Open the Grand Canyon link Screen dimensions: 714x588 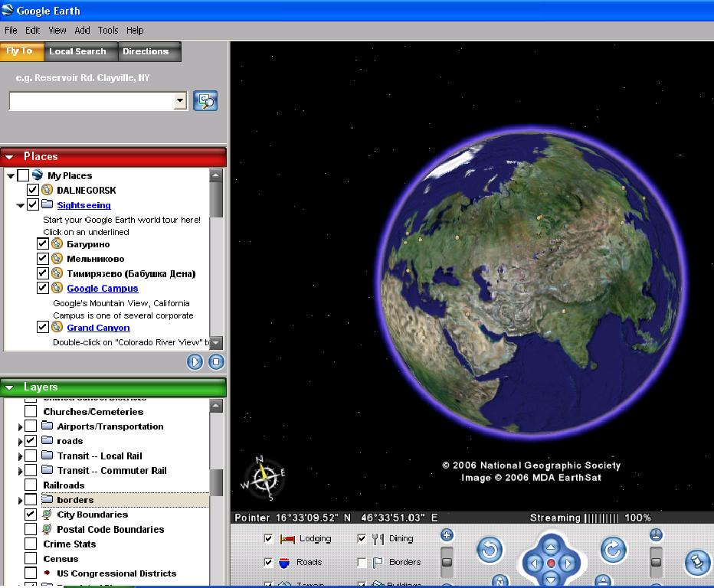pyautogui.click(x=98, y=328)
